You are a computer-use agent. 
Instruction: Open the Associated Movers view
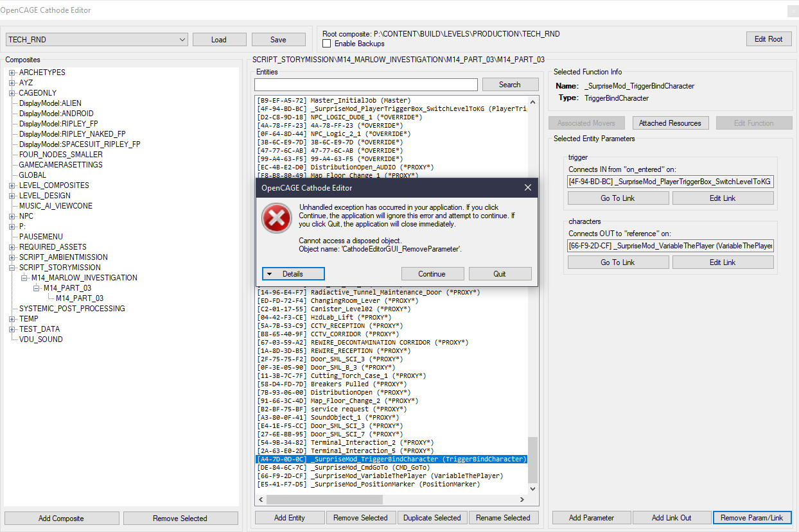pos(586,123)
